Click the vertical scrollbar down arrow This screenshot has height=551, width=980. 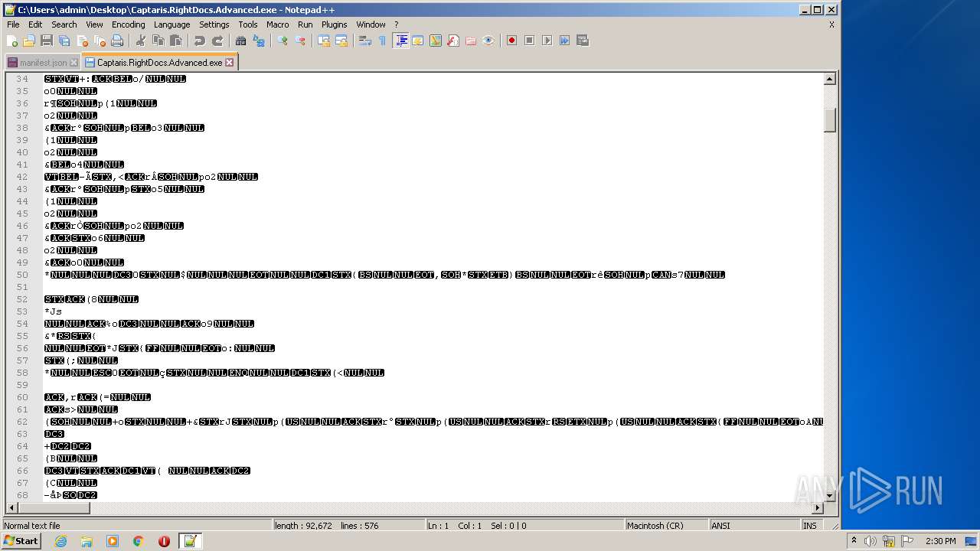tap(829, 496)
